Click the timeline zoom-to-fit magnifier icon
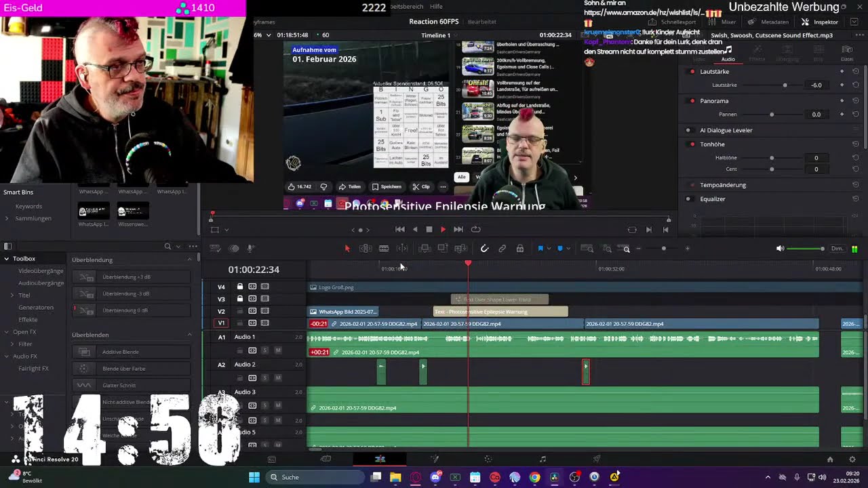This screenshot has height=488, width=868. 587,249
